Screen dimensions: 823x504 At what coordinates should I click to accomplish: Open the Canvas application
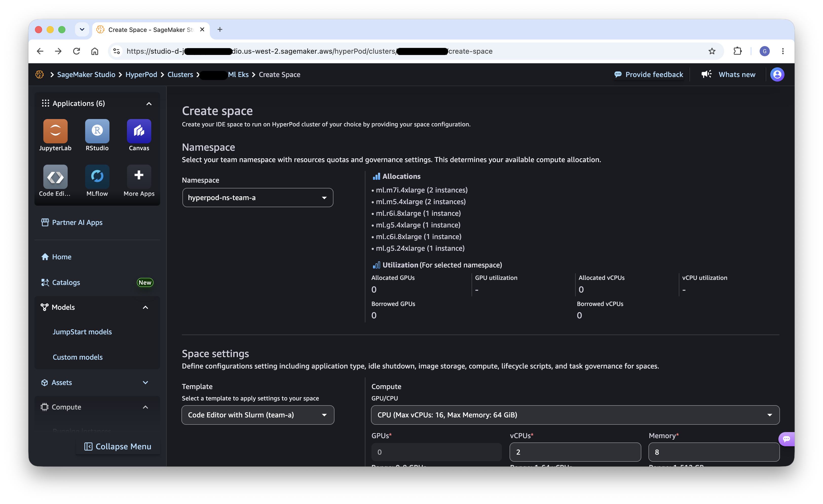(139, 131)
